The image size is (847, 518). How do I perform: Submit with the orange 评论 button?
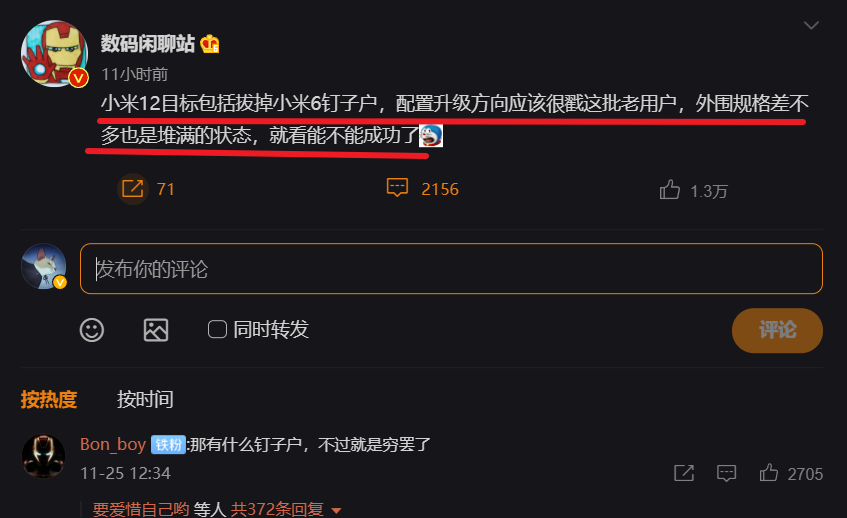tap(777, 330)
